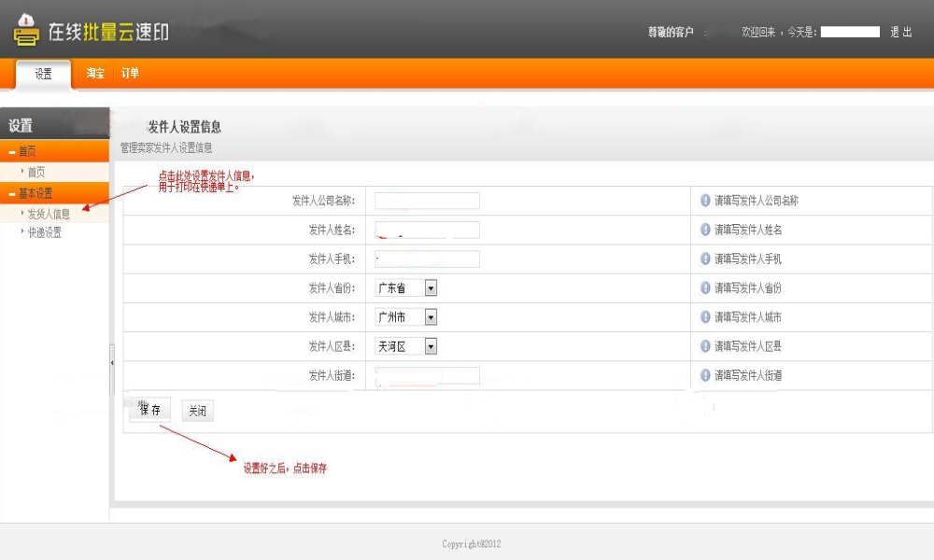Open the 广东省 province dropdown
This screenshot has width=934, height=560.
(x=405, y=288)
